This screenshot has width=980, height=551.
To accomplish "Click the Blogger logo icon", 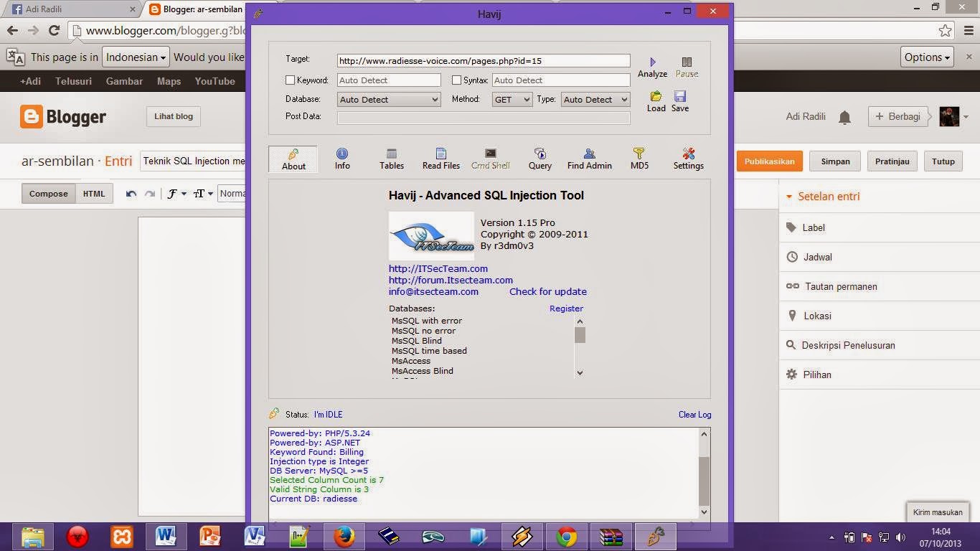I will pos(32,116).
